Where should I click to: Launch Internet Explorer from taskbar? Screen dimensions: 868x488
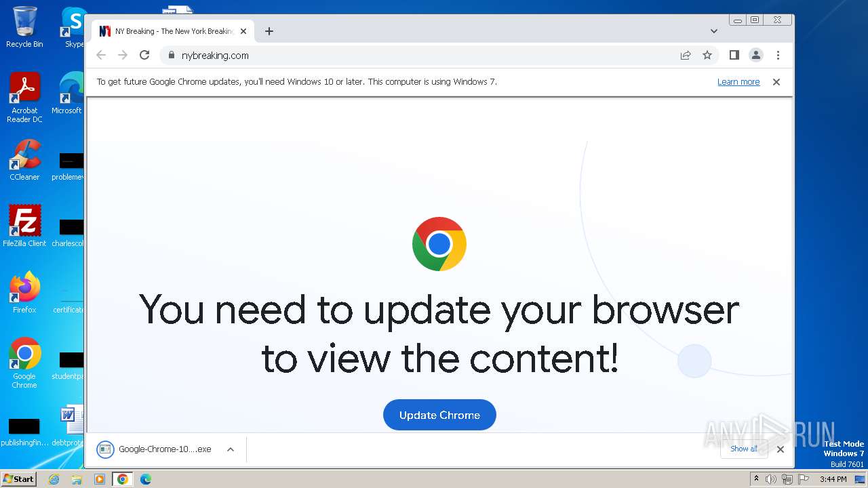click(54, 479)
